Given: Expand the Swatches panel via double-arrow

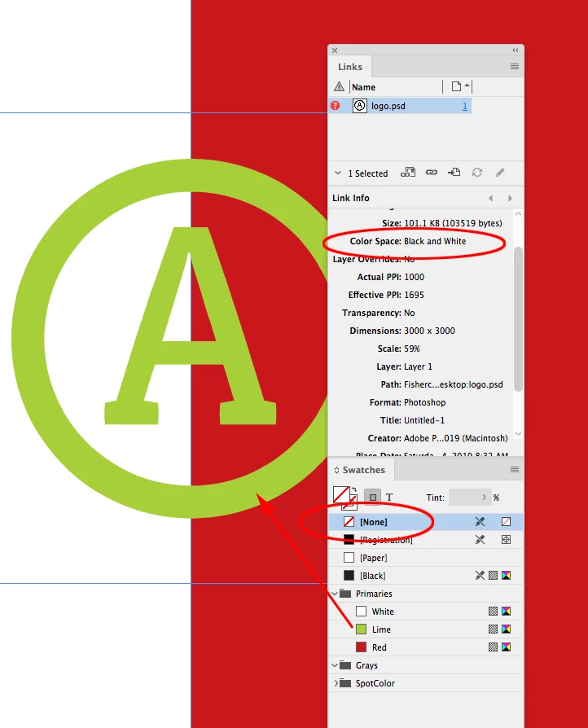Looking at the screenshot, I should (336, 470).
